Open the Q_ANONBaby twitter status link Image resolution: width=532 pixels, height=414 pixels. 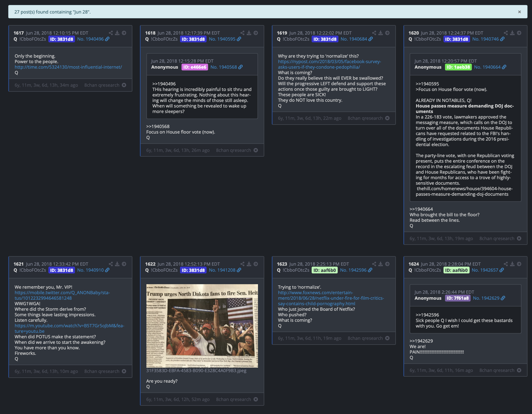point(62,295)
